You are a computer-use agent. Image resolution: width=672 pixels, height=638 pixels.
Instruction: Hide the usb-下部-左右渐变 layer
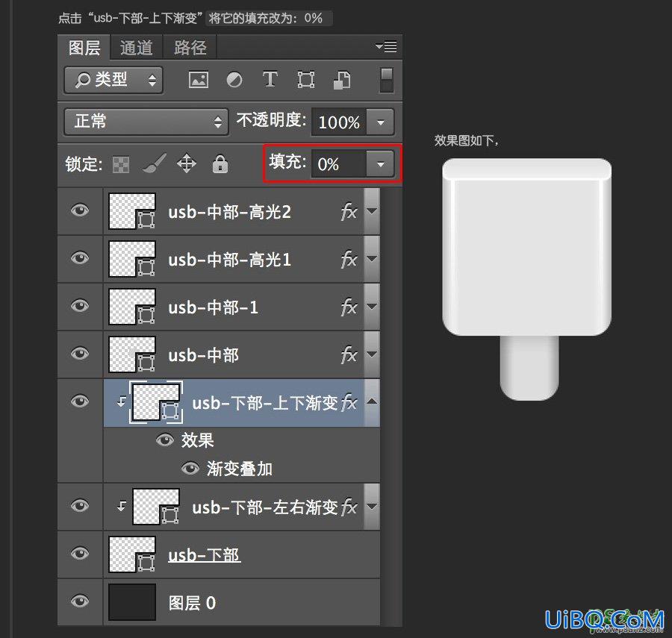[80, 506]
